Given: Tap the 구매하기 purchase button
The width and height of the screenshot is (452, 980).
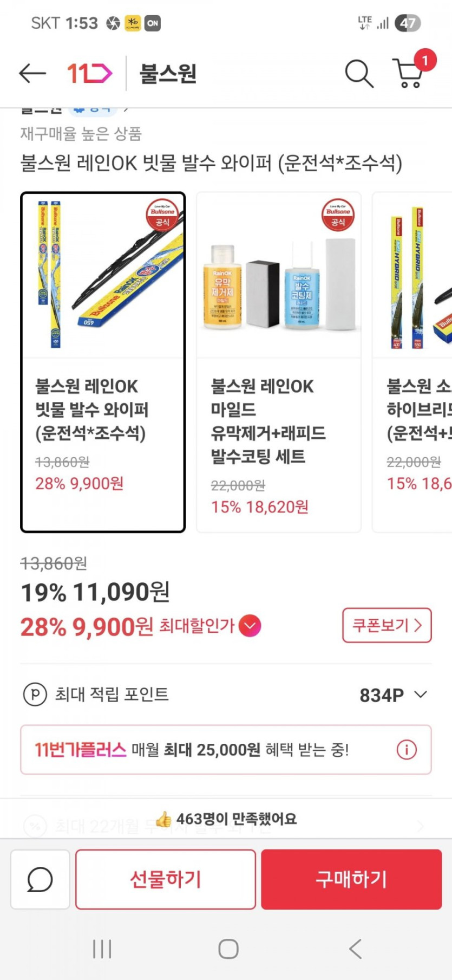Looking at the screenshot, I should [351, 879].
